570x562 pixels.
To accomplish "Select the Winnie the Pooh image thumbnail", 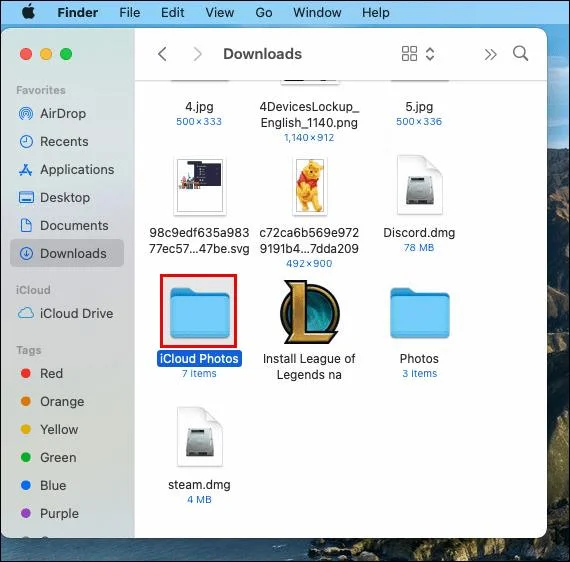I will (x=310, y=186).
